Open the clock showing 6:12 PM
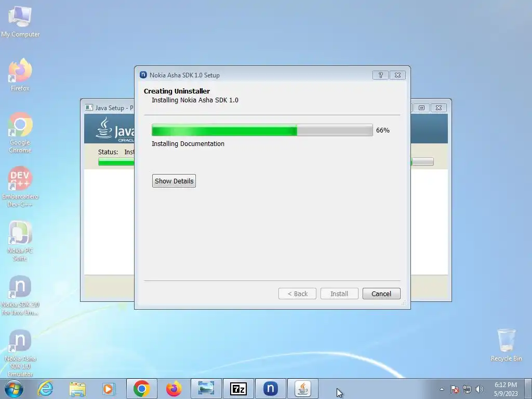 tap(506, 389)
